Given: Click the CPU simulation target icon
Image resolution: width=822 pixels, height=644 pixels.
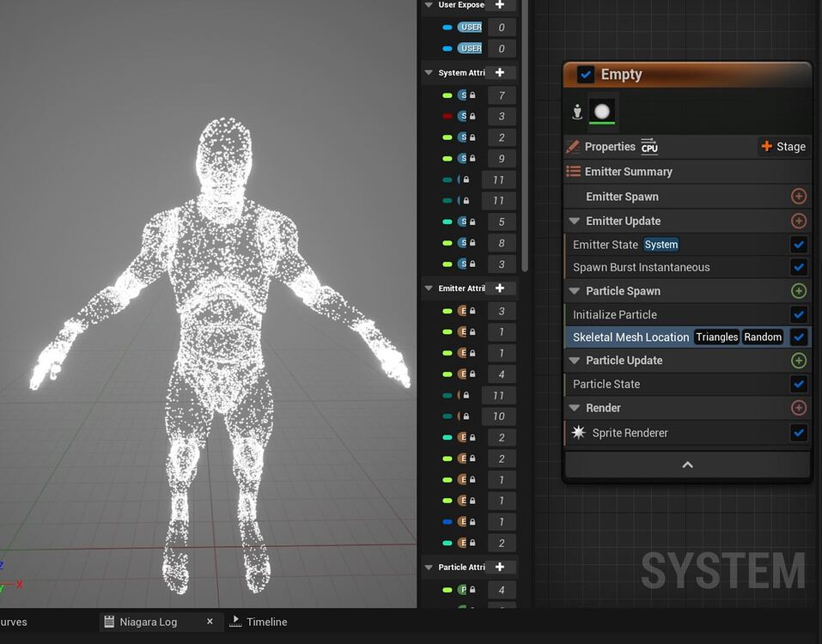Looking at the screenshot, I should point(649,146).
